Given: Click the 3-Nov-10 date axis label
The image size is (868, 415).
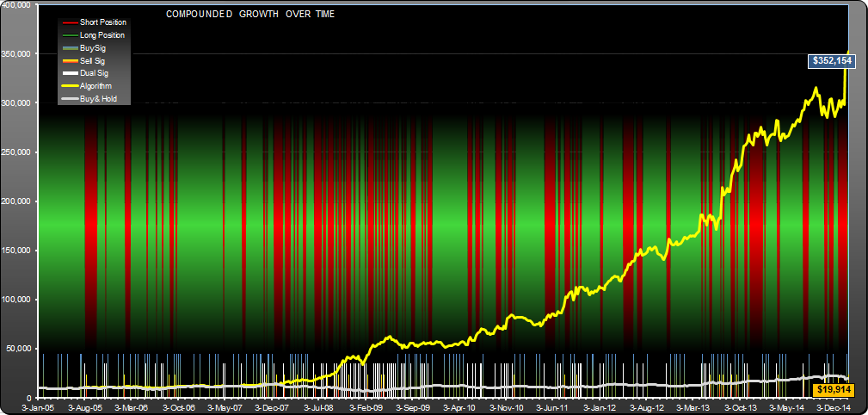Looking at the screenshot, I should (x=505, y=406).
